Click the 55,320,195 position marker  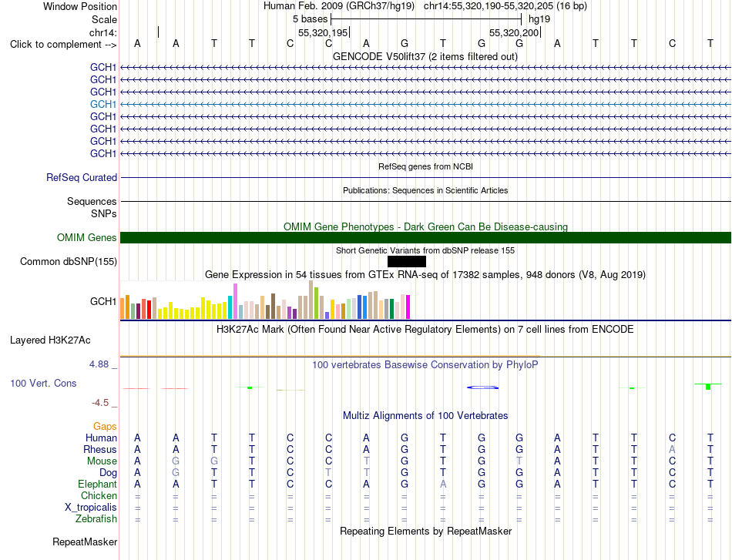[x=323, y=32]
